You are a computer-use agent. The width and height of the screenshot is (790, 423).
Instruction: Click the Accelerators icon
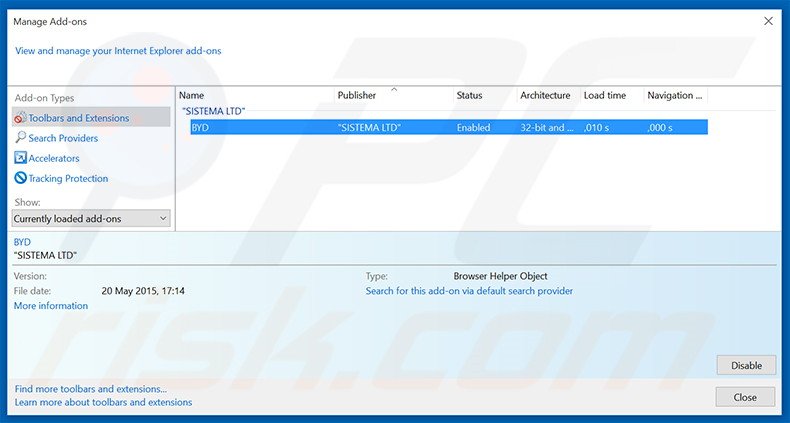[20, 158]
